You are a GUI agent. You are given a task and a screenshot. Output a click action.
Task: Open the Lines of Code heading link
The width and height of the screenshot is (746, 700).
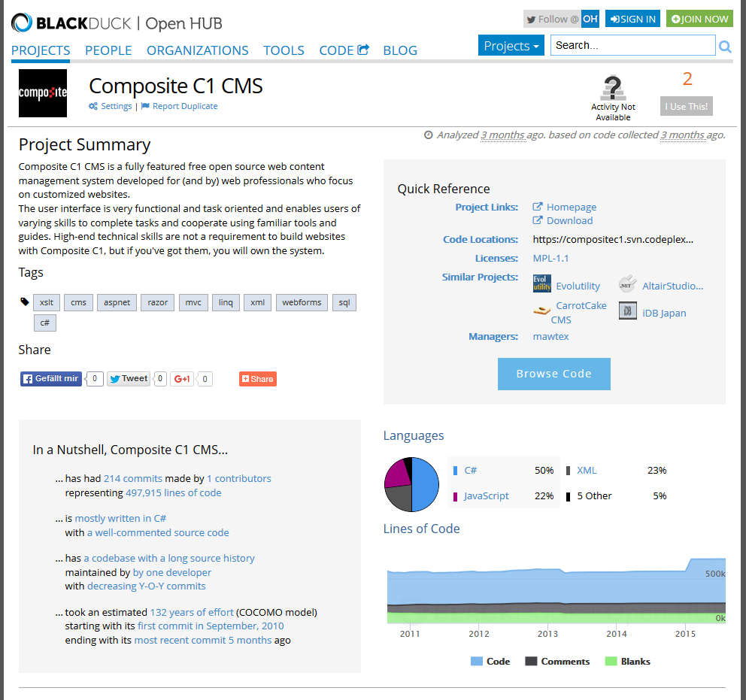tap(422, 529)
